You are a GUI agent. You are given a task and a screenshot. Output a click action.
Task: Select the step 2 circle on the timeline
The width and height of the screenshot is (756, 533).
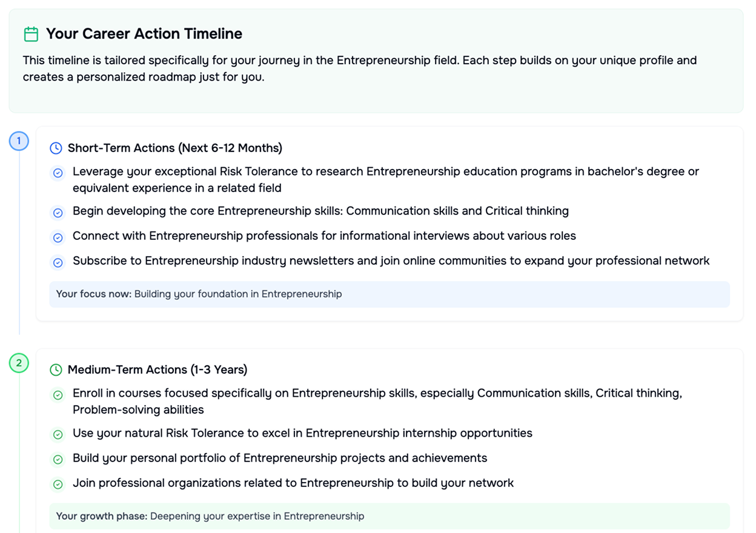[19, 363]
